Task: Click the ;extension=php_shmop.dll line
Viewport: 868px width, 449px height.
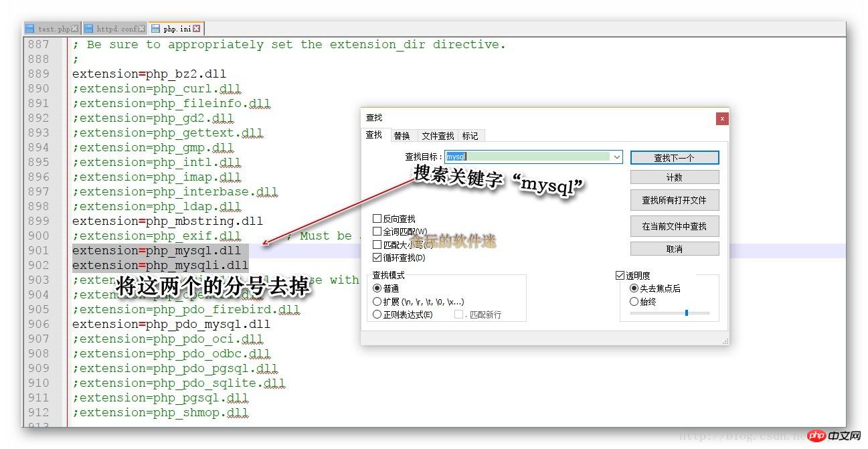Action: (161, 412)
